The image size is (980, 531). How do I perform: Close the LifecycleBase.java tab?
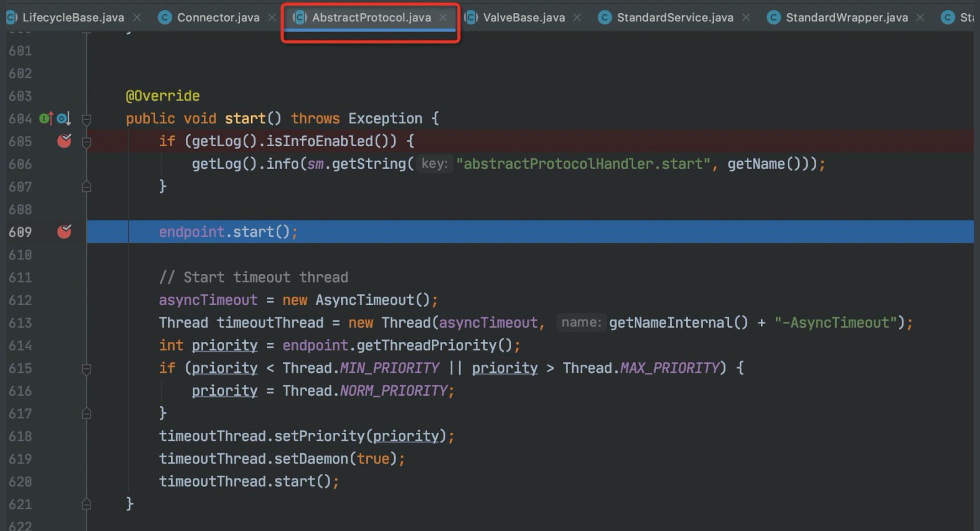coord(137,18)
